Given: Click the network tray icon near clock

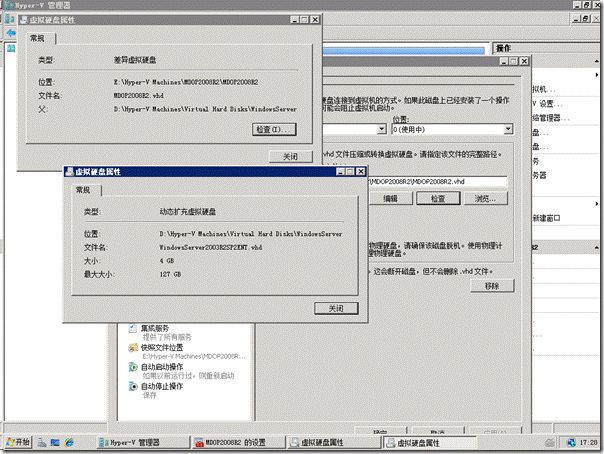Looking at the screenshot, I should 571,443.
